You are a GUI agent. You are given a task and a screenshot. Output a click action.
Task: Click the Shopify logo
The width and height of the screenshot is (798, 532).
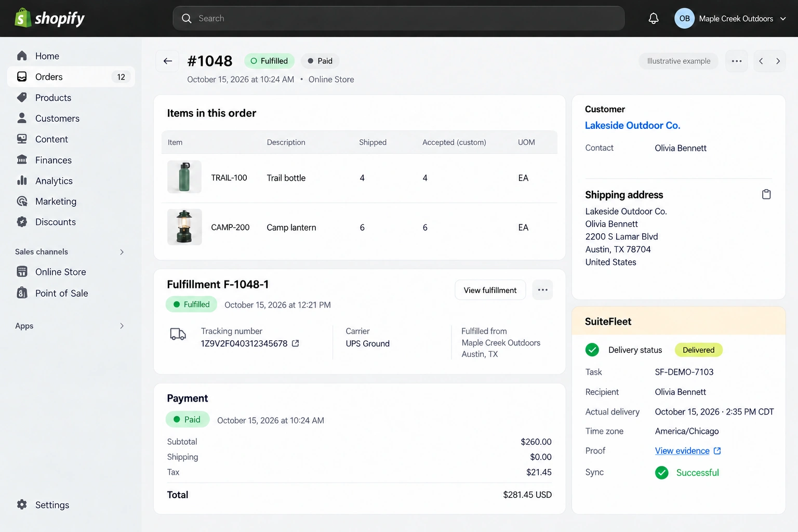tap(49, 18)
